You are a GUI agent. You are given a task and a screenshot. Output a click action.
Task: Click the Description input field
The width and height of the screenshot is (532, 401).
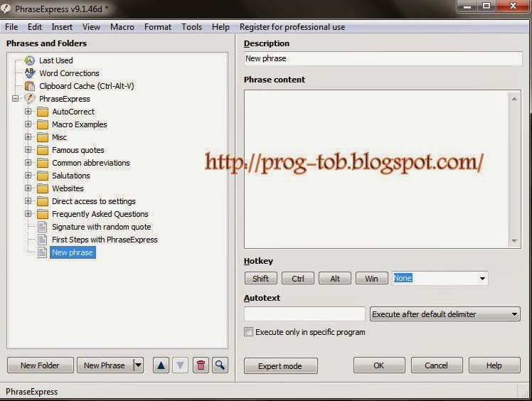pyautogui.click(x=383, y=58)
